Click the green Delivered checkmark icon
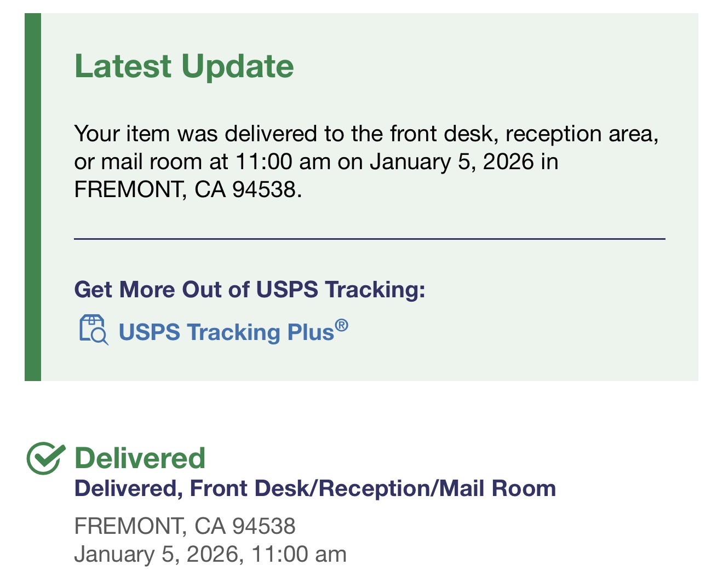Screen dimensions: 723x588 [45, 458]
